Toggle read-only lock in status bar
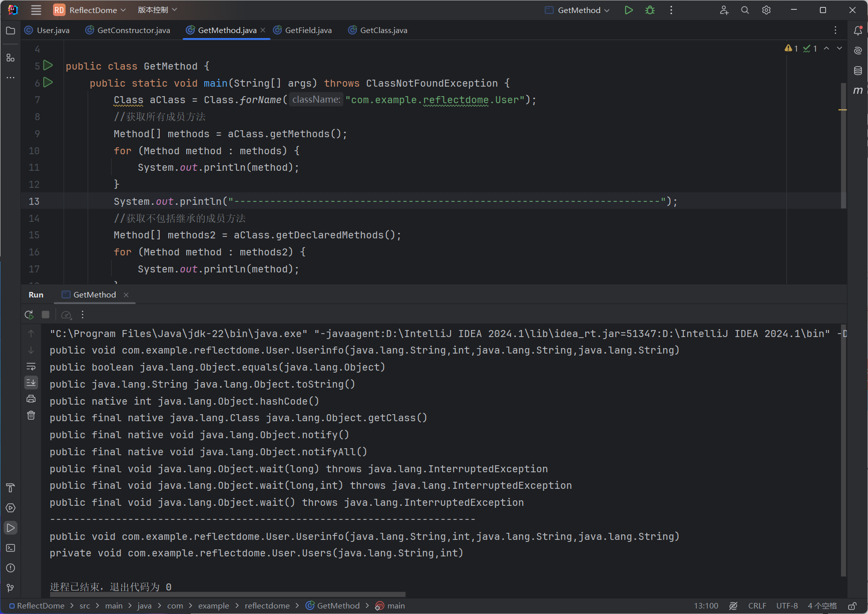868x614 pixels. (x=852, y=606)
